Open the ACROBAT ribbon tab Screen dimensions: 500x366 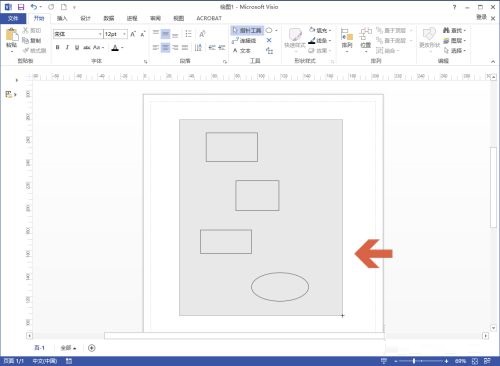(x=209, y=18)
